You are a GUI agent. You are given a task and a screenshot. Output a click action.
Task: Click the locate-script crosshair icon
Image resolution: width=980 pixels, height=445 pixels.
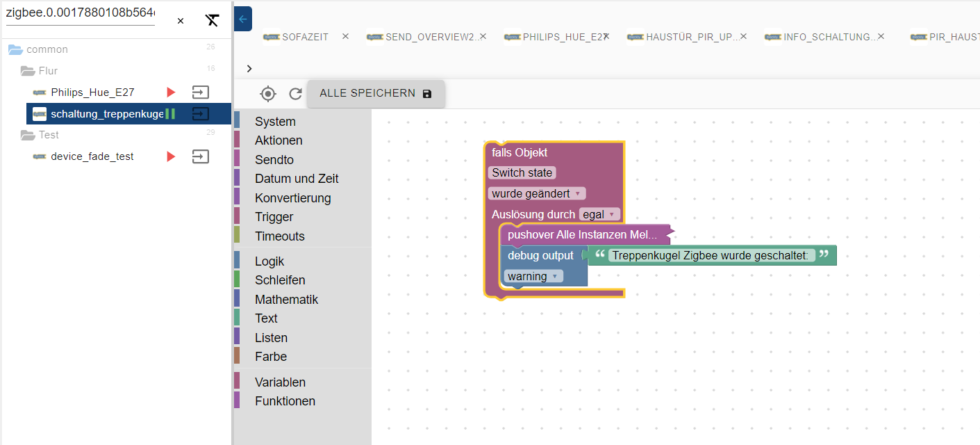268,94
